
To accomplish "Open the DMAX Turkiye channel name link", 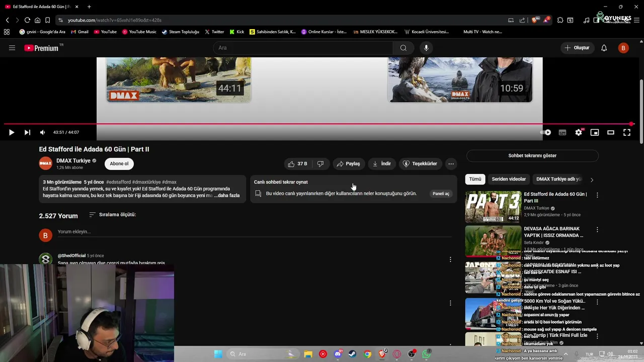I will click(x=73, y=161).
